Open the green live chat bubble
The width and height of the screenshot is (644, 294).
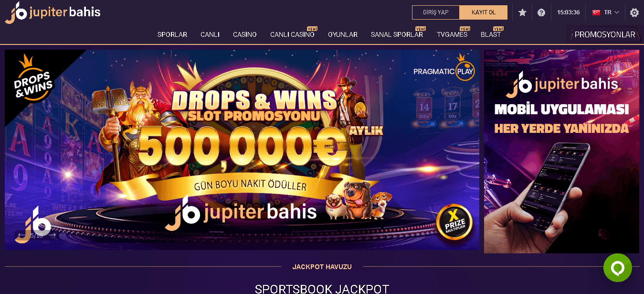coord(617,268)
